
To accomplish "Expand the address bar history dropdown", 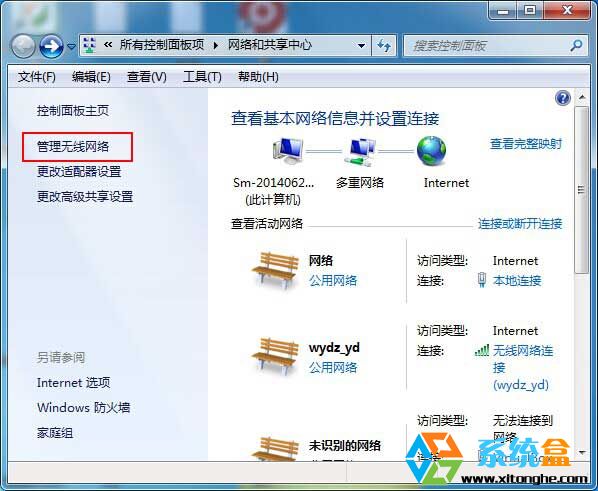I will pos(361,46).
